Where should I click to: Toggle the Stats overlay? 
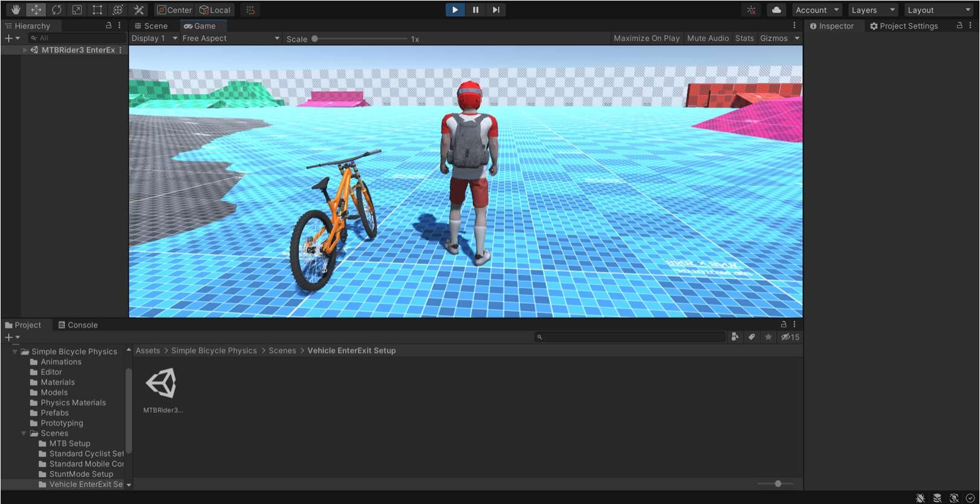pyautogui.click(x=744, y=38)
